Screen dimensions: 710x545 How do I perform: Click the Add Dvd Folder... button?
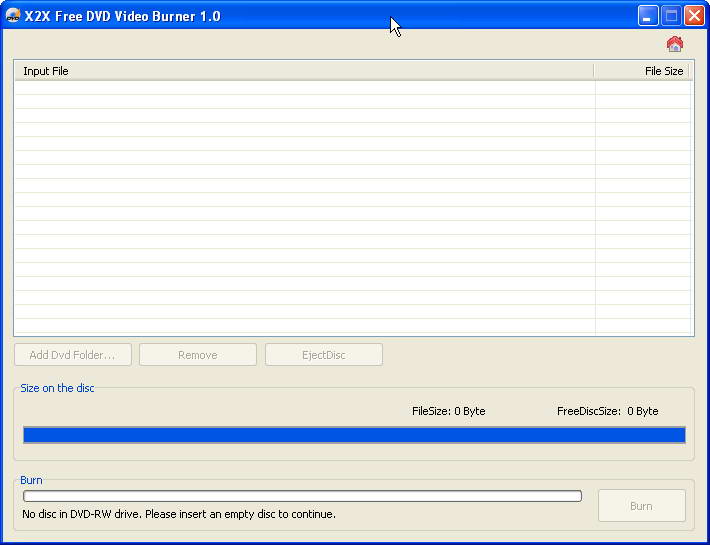[73, 354]
